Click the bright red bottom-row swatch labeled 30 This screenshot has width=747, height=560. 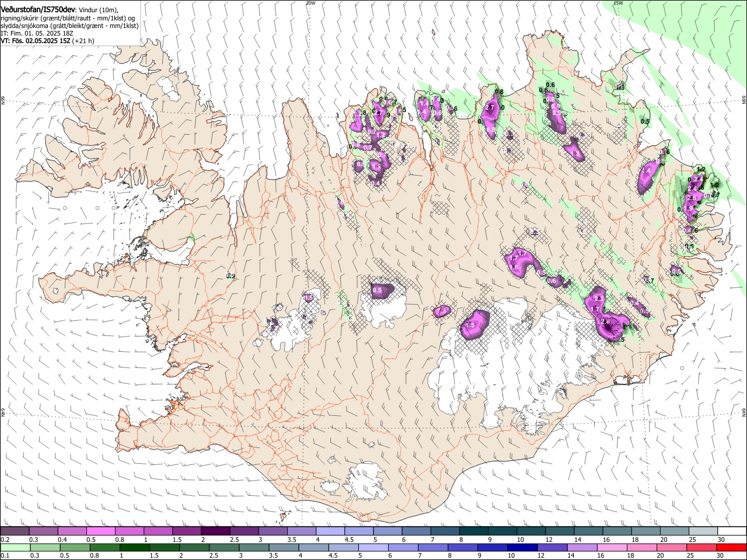pyautogui.click(x=731, y=548)
